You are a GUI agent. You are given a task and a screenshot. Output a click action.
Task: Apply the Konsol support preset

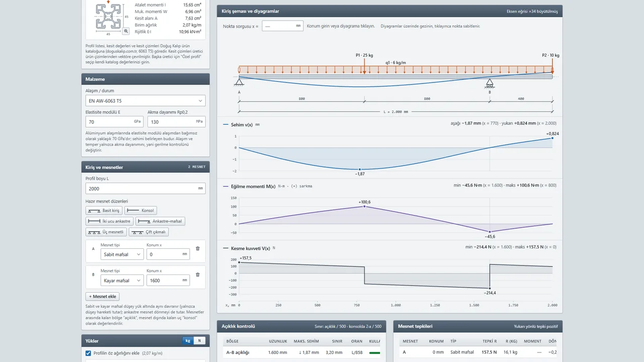[140, 211]
